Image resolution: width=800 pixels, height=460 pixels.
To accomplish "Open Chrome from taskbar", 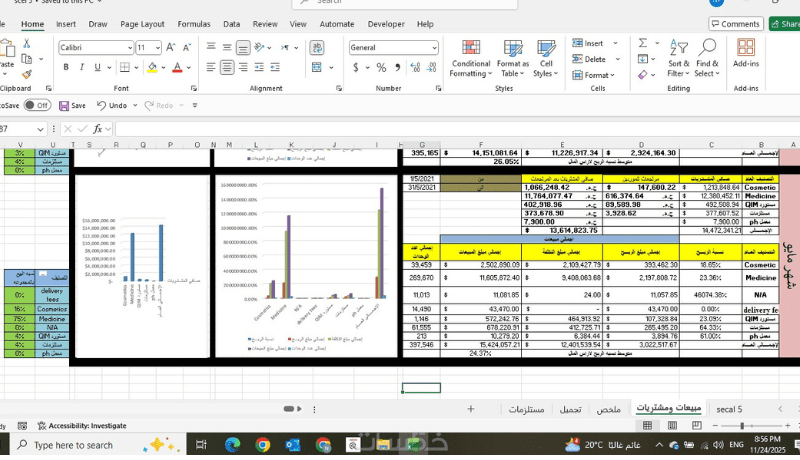I will (x=263, y=445).
